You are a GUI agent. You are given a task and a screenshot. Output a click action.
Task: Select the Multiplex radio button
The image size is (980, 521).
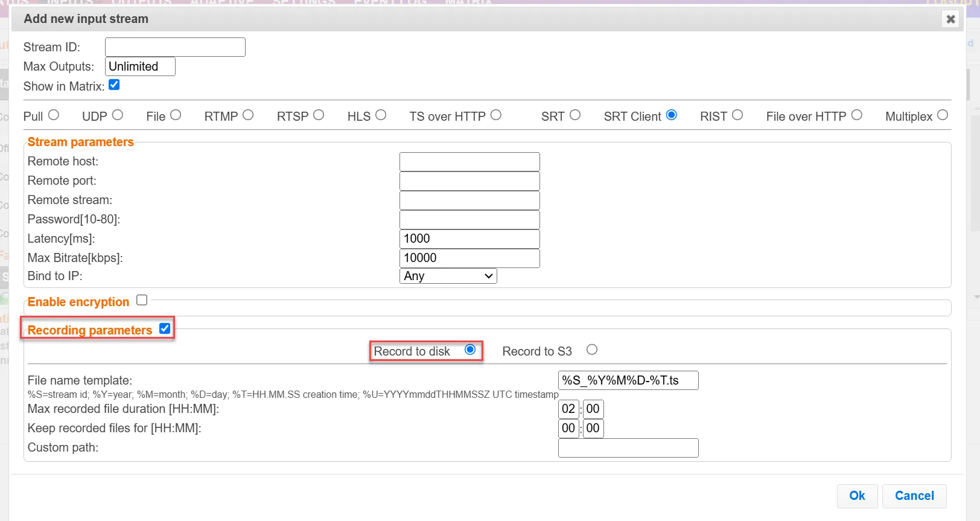coord(943,115)
